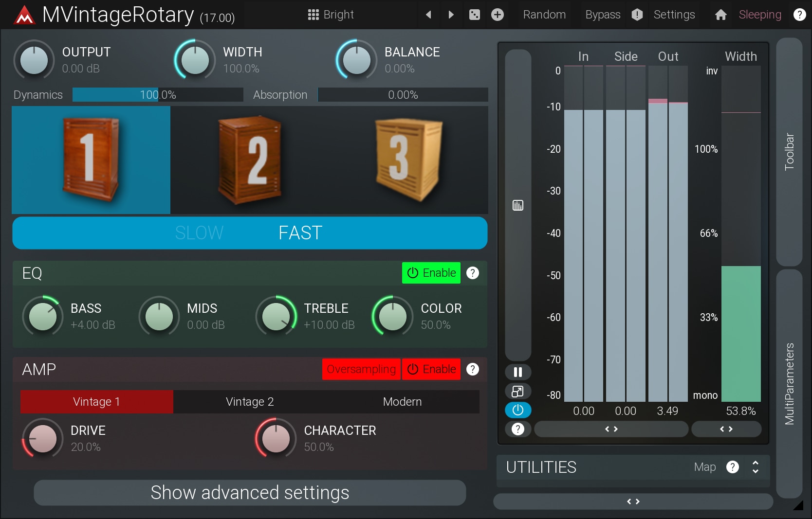Toggle the AMP Enable button
The height and width of the screenshot is (519, 812).
(431, 369)
